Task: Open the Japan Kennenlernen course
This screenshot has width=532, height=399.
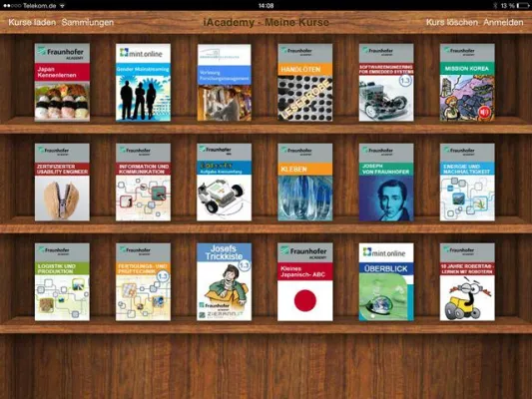Action: (62, 82)
